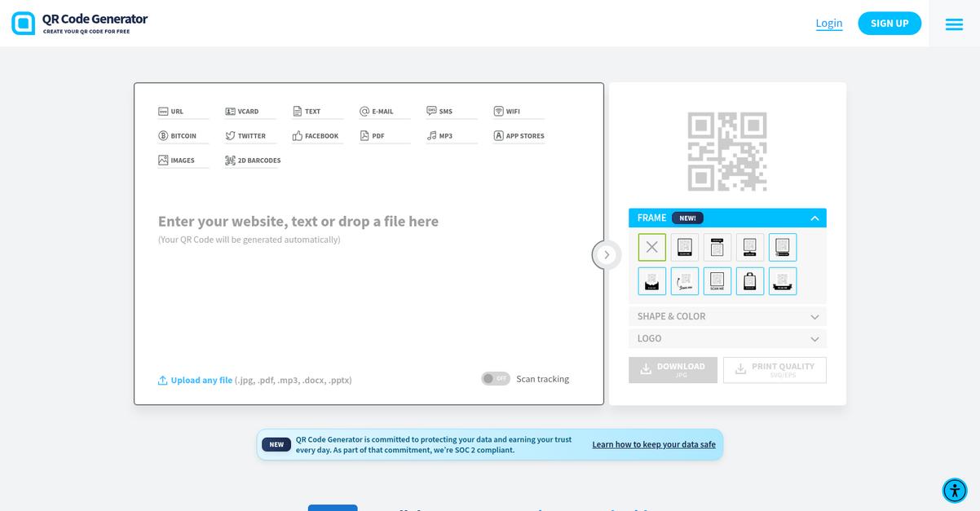
Task: Select the no-frame X option
Action: coord(652,247)
